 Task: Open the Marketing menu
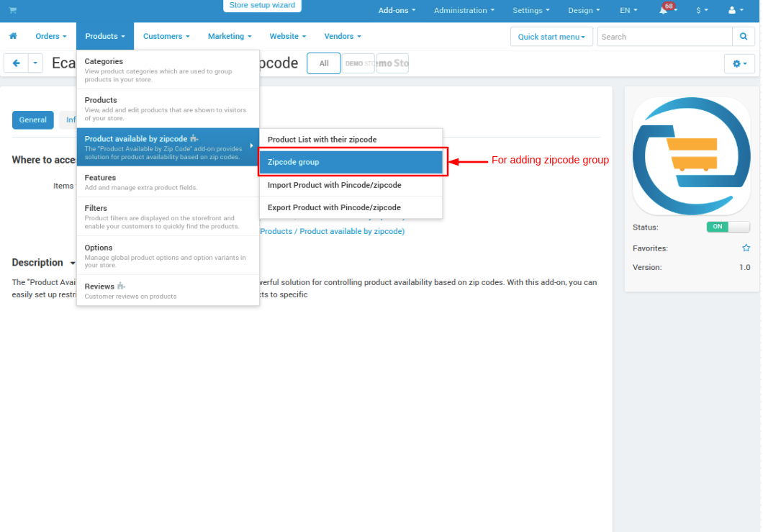(229, 36)
